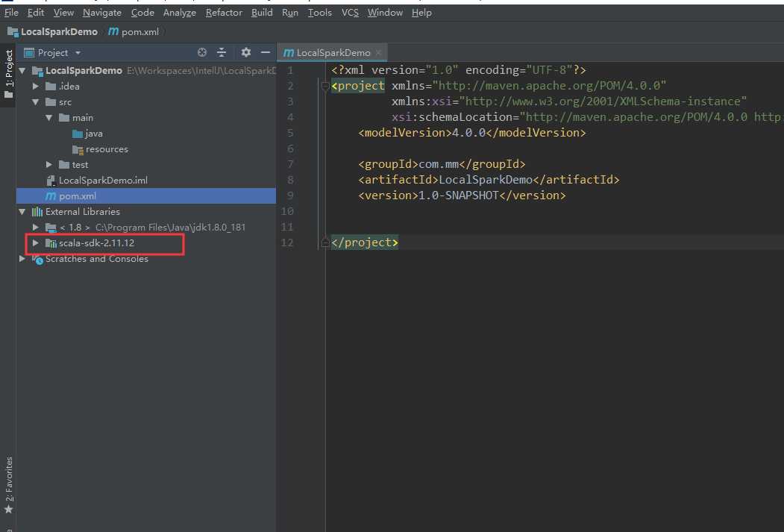Open Project panel settings gear
This screenshot has height=532, width=784.
(245, 52)
